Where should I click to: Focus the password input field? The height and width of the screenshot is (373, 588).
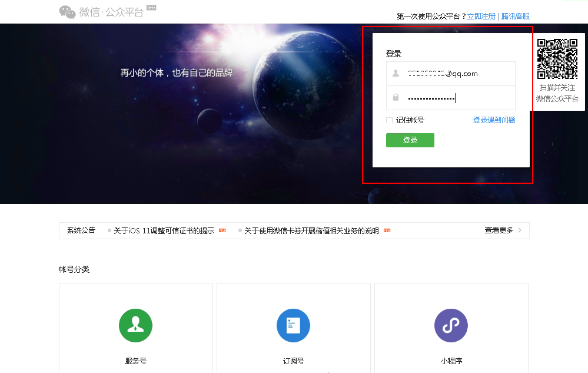click(x=459, y=98)
